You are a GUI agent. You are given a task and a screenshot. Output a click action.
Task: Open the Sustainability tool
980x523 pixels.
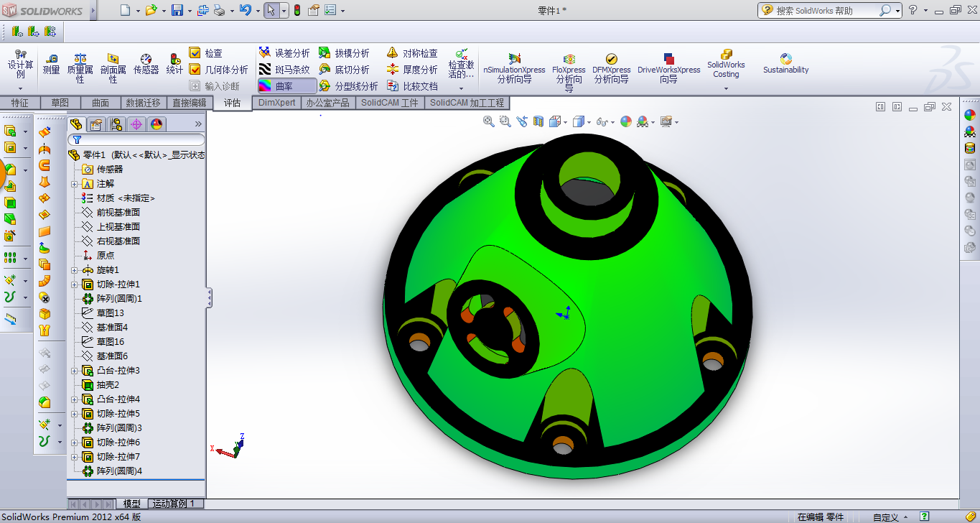pos(785,63)
